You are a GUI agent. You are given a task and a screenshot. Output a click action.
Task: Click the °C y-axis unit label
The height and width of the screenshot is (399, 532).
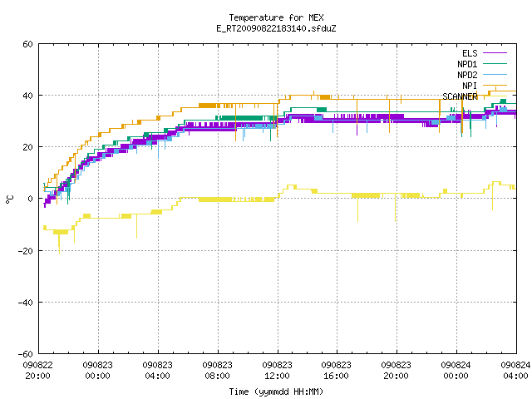pos(9,199)
